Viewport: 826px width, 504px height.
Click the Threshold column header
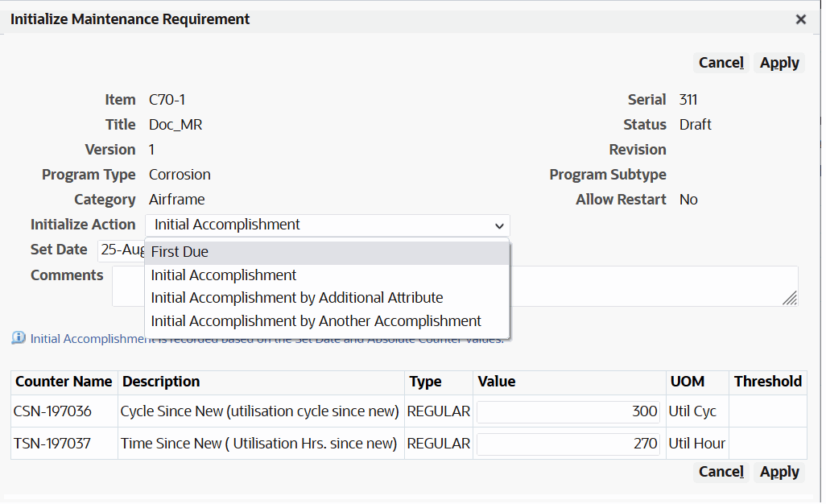767,382
